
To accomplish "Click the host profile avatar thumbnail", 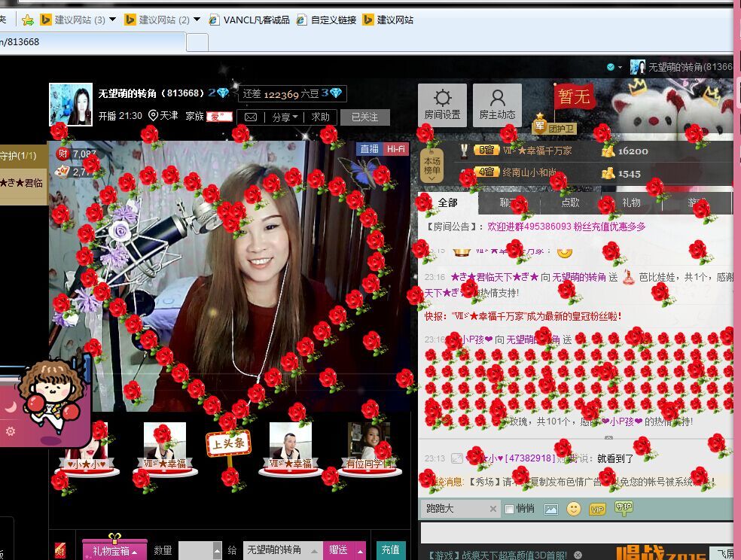I will click(x=71, y=105).
